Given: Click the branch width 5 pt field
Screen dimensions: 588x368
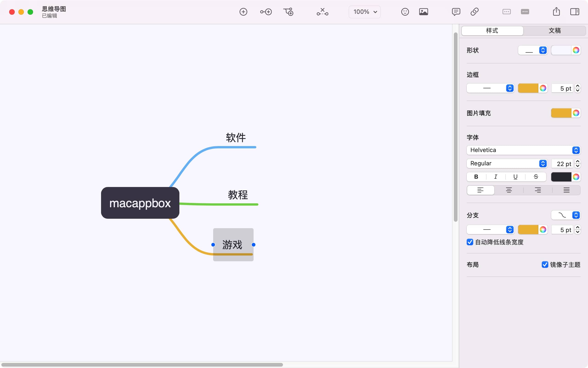Looking at the screenshot, I should pyautogui.click(x=562, y=230).
